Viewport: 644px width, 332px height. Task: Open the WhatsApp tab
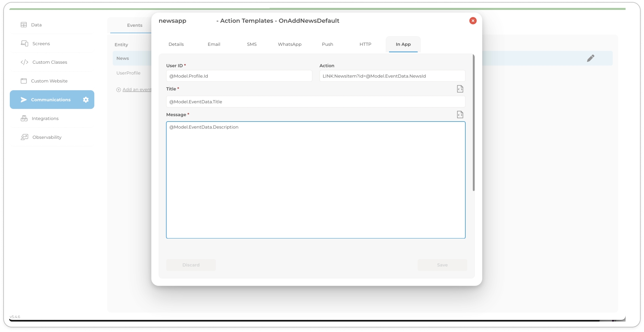(x=290, y=44)
